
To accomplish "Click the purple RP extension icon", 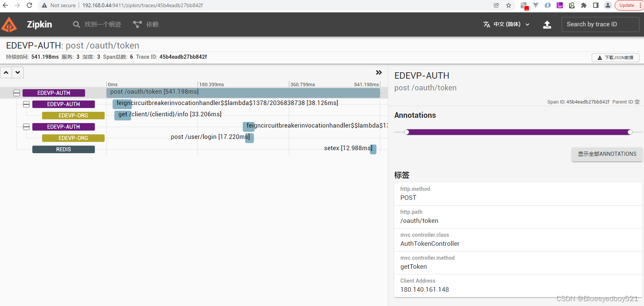I will point(560,5).
